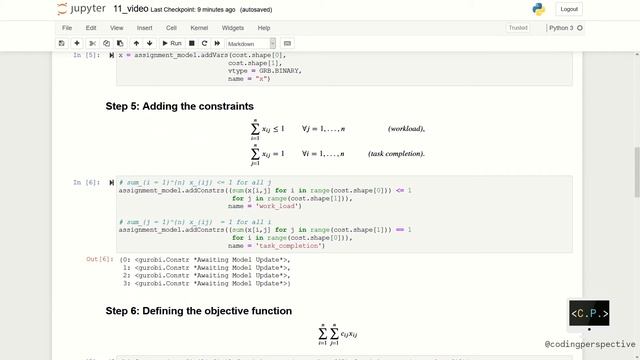Click the Trusted notebook indicator

(x=518, y=28)
